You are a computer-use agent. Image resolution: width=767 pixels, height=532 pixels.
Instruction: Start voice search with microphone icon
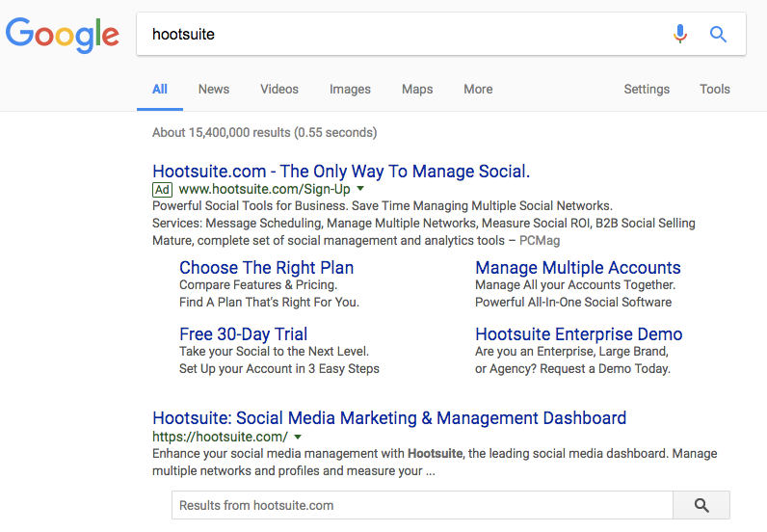pos(680,35)
